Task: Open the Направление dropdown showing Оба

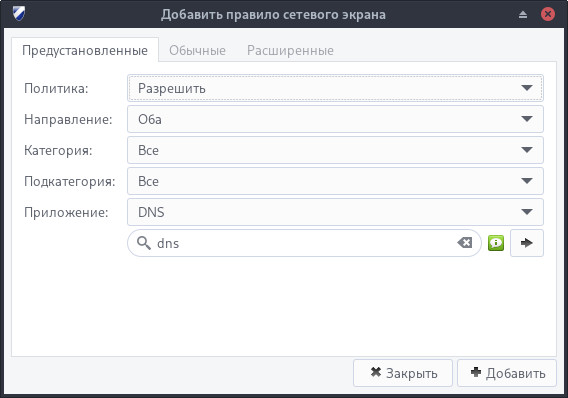Action: click(335, 119)
